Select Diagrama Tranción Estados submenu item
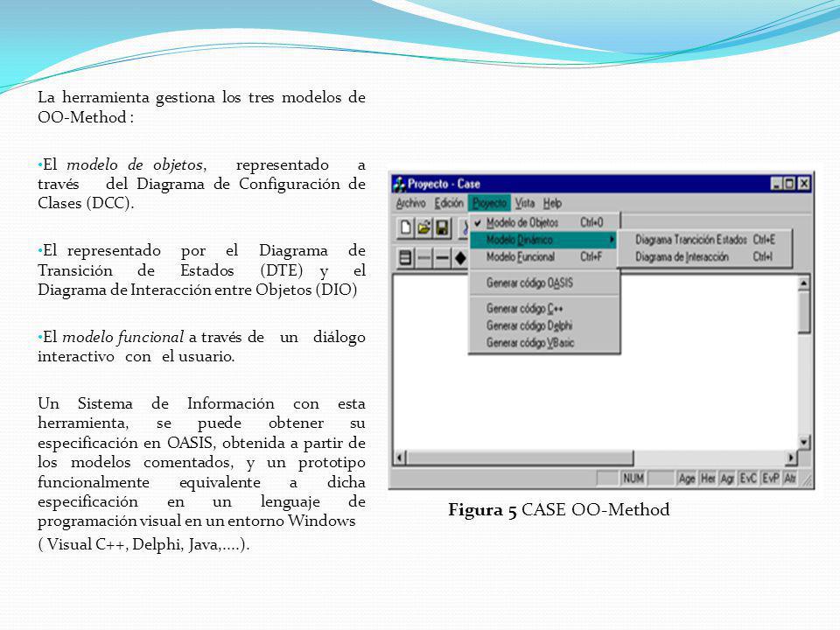 [x=705, y=240]
